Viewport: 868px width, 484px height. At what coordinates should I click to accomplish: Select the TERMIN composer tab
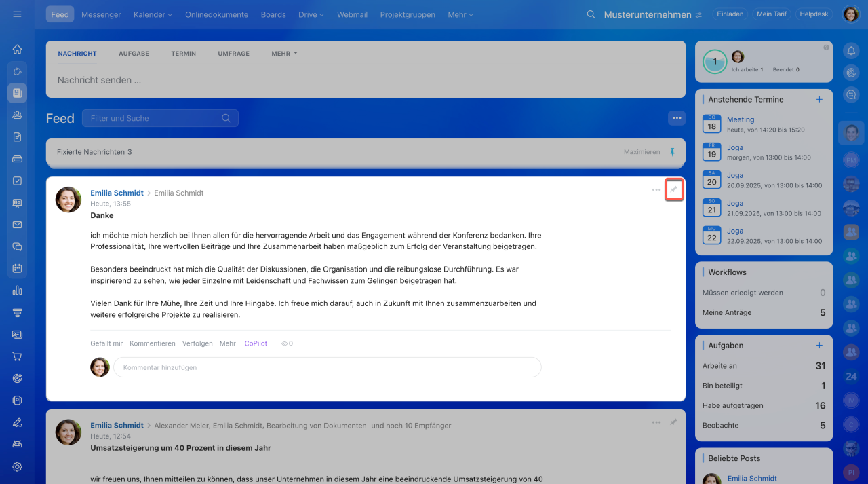(x=184, y=53)
